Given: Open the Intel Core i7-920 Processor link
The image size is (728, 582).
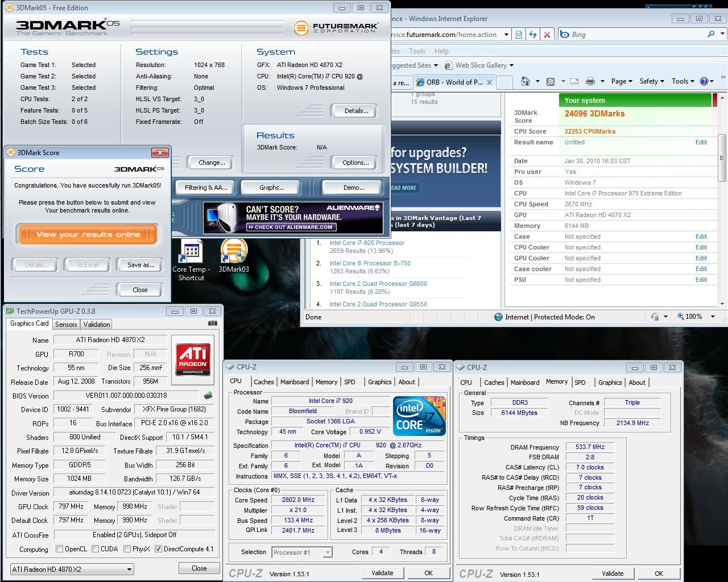Looking at the screenshot, I should (x=367, y=243).
